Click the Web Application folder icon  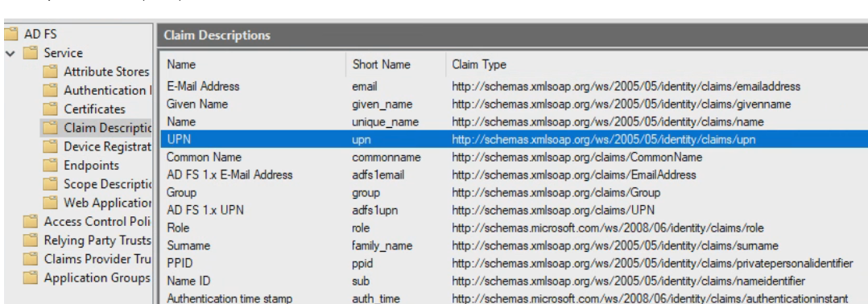51,203
